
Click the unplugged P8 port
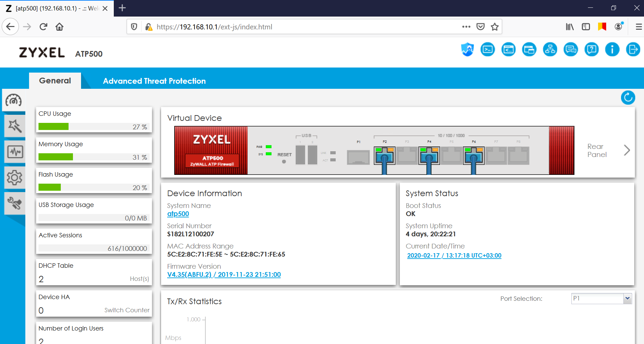pyautogui.click(x=518, y=156)
